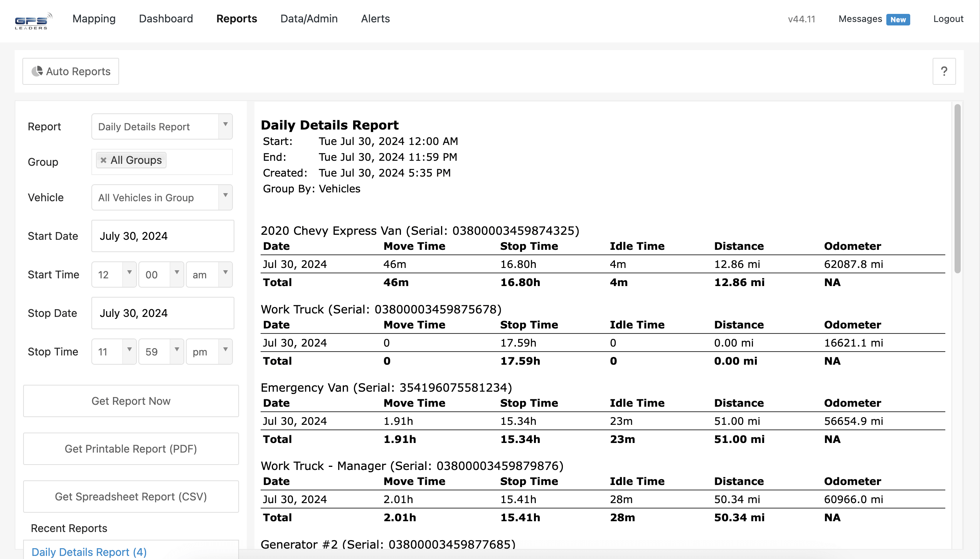
Task: Click Get Report Now button
Action: [131, 401]
